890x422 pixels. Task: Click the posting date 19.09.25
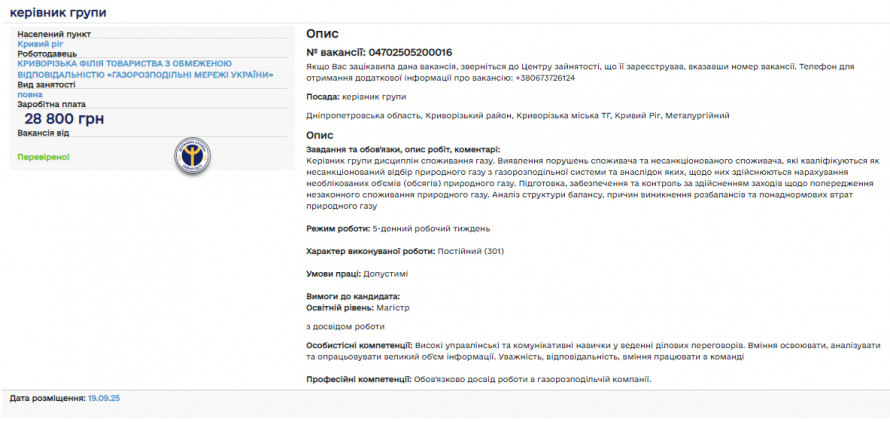pyautogui.click(x=104, y=398)
